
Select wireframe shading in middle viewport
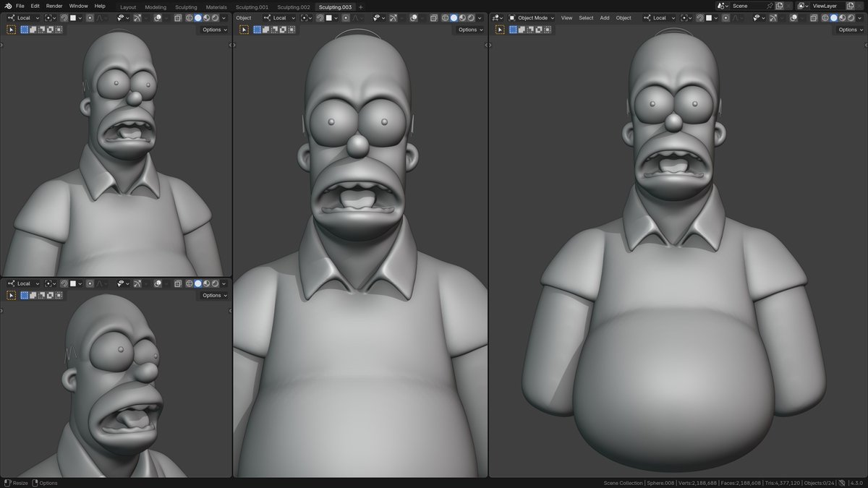tap(445, 17)
